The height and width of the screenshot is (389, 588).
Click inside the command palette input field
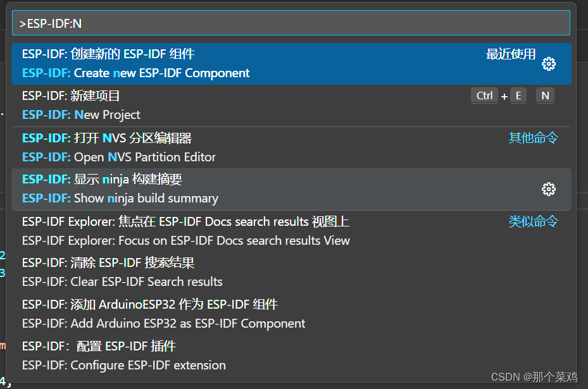[291, 23]
